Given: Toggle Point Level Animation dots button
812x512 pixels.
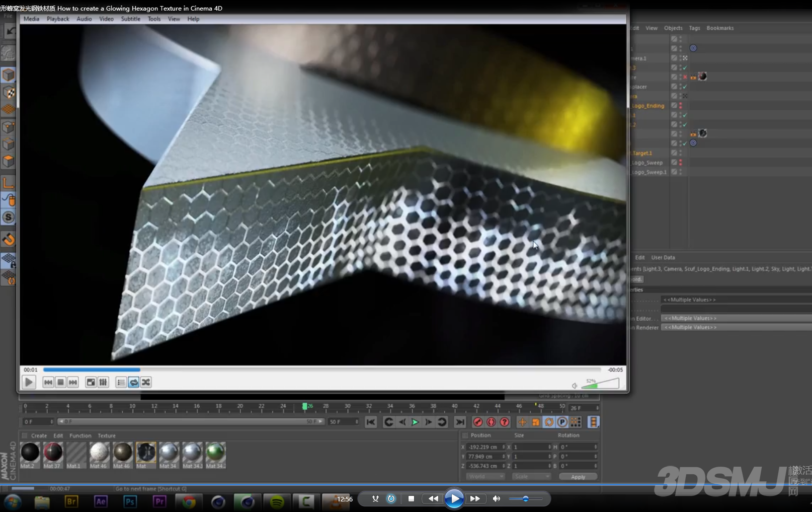Looking at the screenshot, I should [576, 422].
